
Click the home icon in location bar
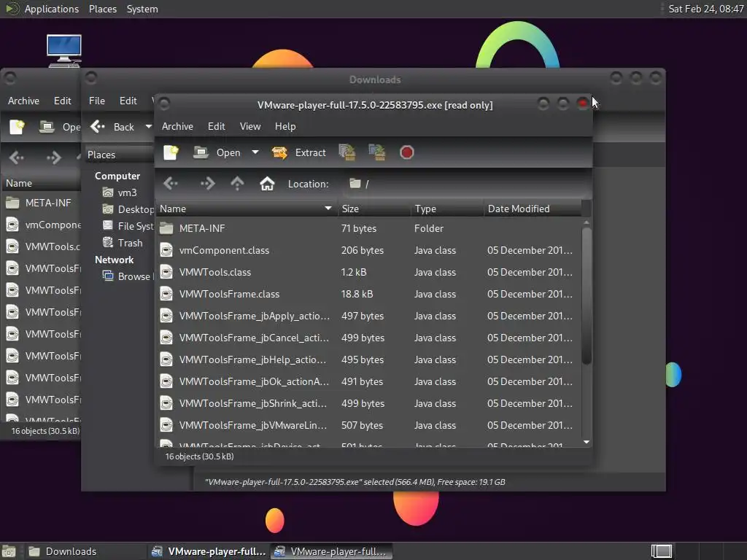click(x=267, y=184)
